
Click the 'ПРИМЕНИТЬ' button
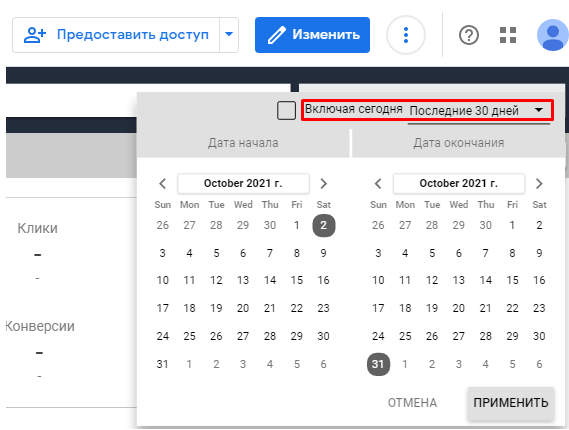point(511,403)
